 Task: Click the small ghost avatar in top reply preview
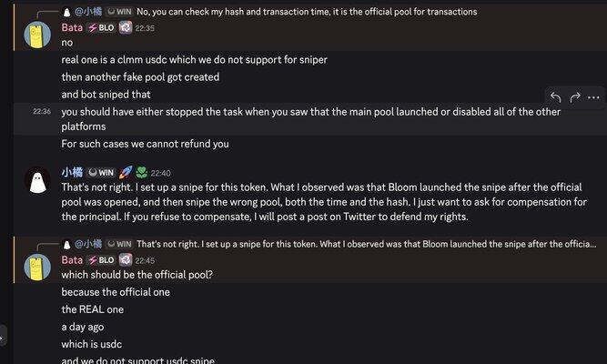pyautogui.click(x=66, y=12)
